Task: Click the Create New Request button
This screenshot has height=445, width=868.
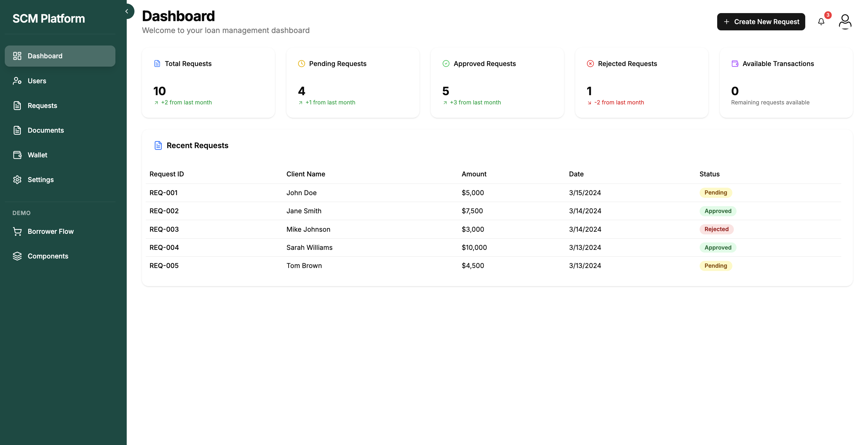Action: (761, 21)
